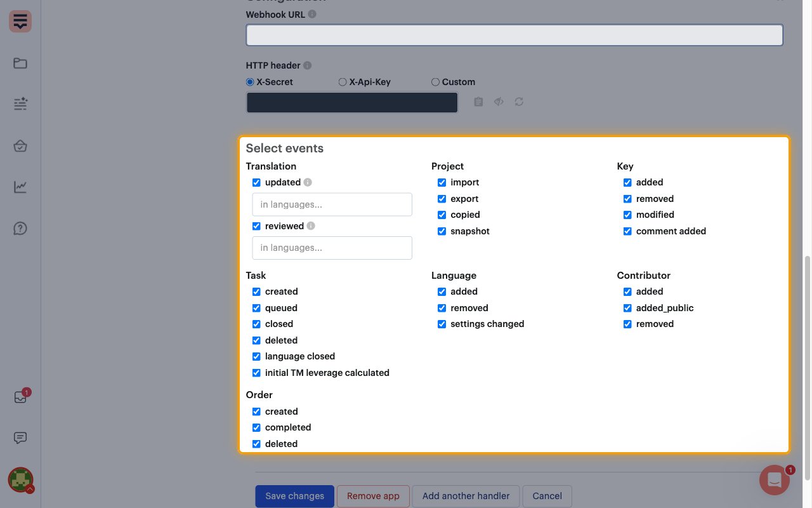Click Add another handler button
Image resolution: width=812 pixels, height=508 pixels.
[466, 496]
